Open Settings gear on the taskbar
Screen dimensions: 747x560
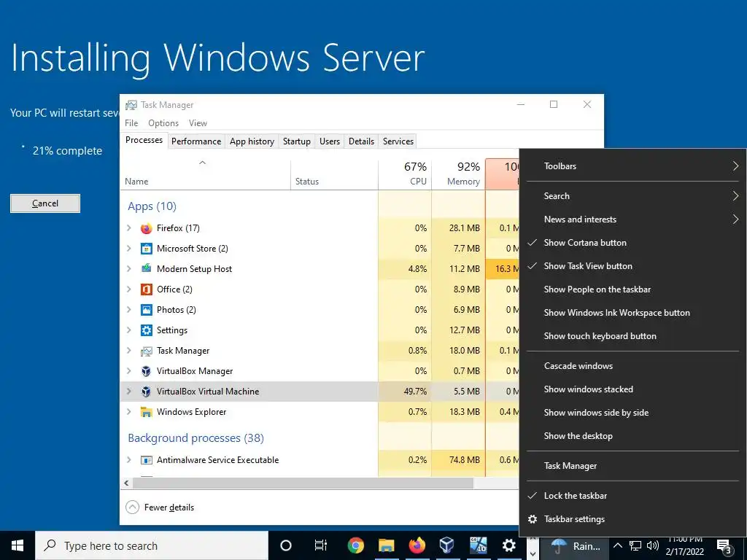[508, 545]
